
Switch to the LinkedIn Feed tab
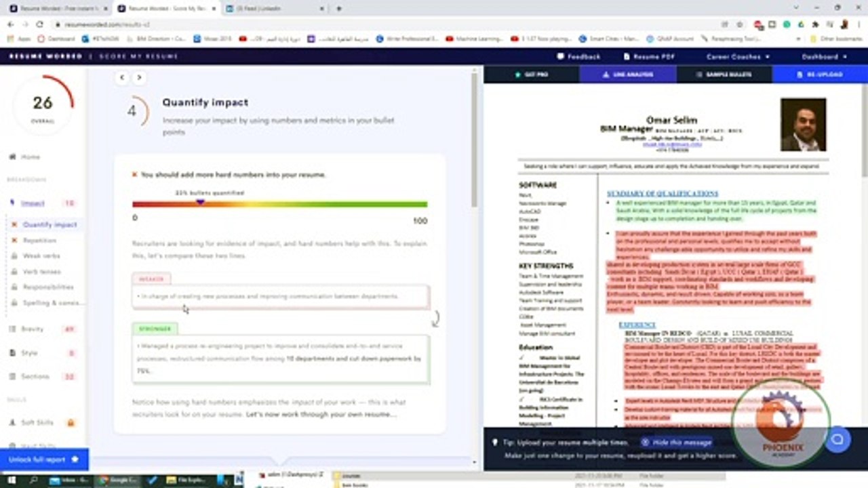(274, 8)
